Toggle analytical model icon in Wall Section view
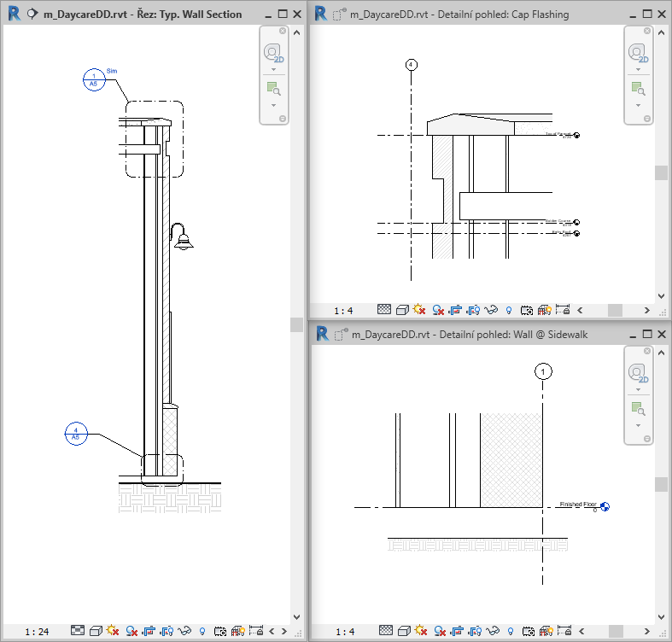Screen dimensions: 672x642 pos(238,631)
